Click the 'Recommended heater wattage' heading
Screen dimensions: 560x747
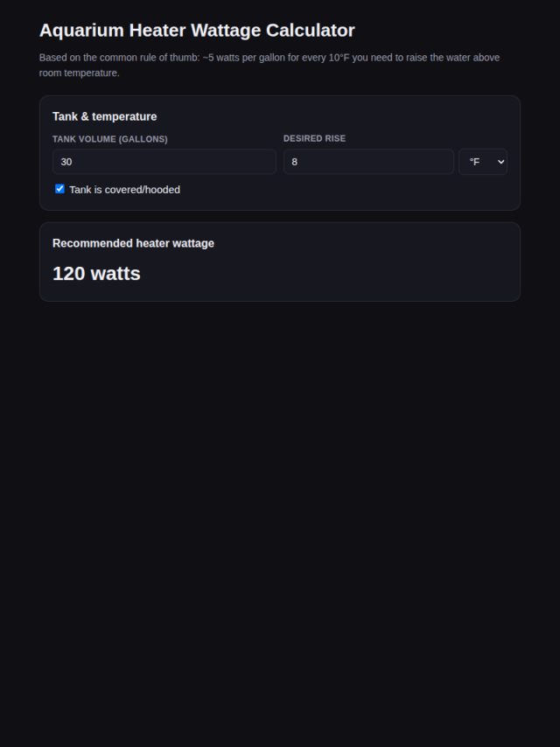click(x=134, y=243)
